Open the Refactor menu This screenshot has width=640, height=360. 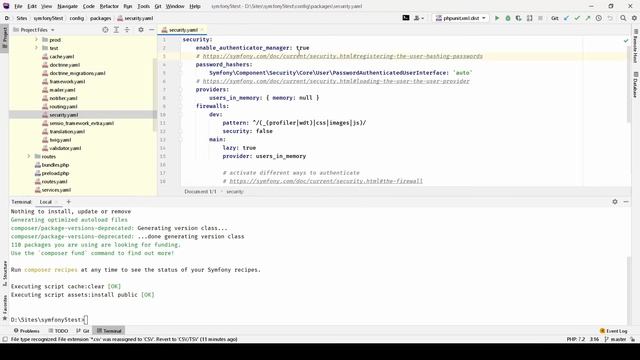coord(109,6)
